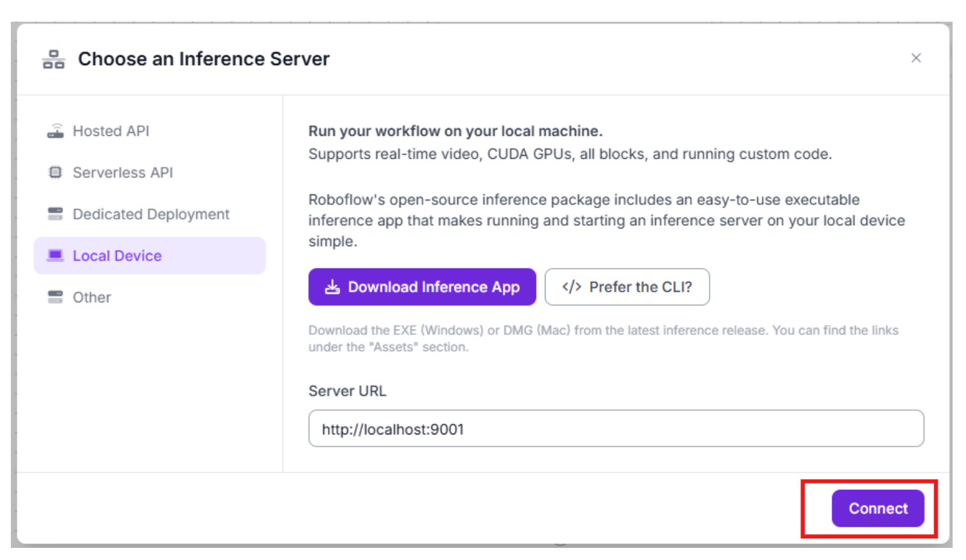
Task: Close the Choose an Inference Server dialog
Action: coord(916,58)
